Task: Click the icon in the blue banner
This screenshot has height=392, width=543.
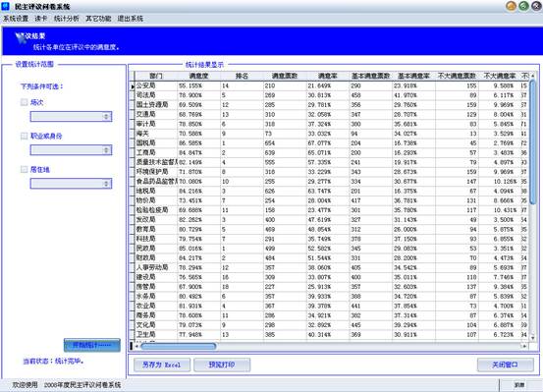Action: (x=21, y=37)
